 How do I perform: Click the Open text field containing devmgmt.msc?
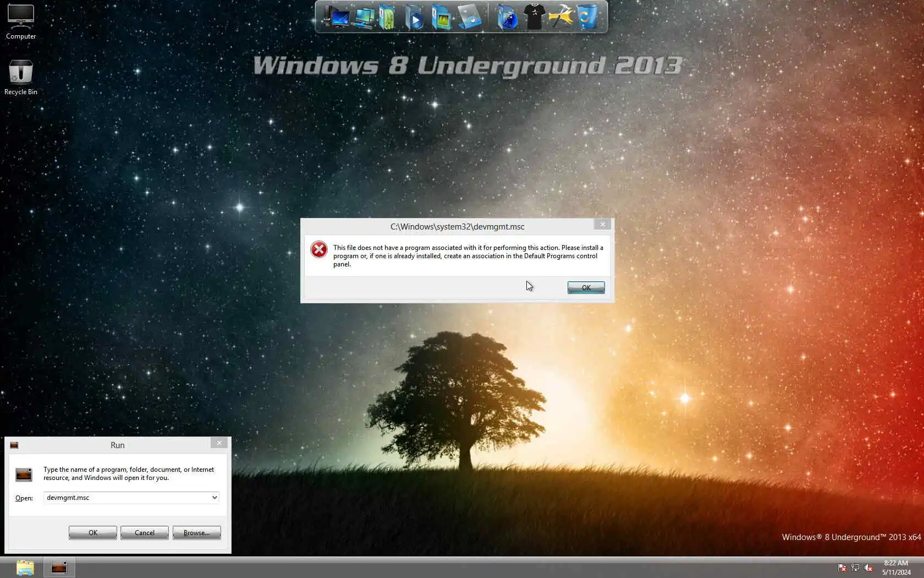click(127, 498)
